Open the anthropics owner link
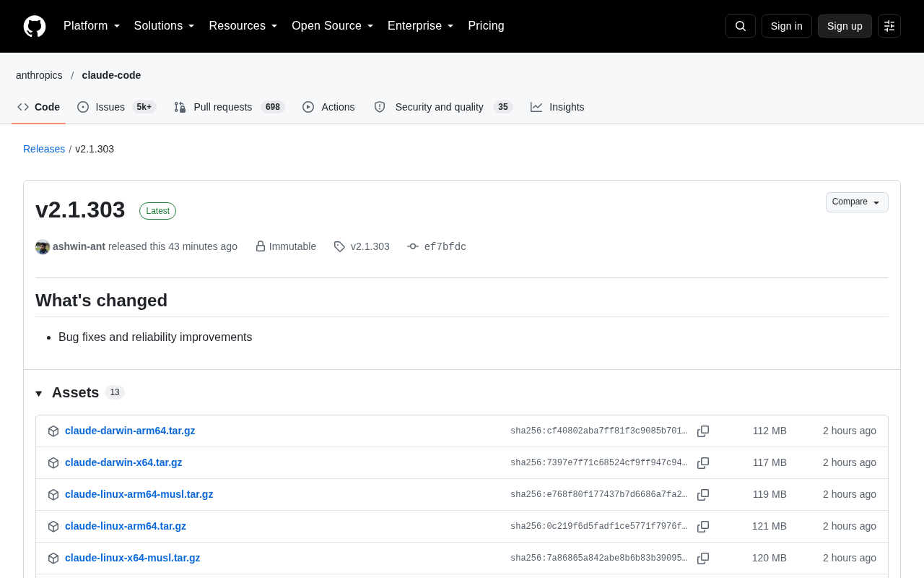This screenshot has height=578, width=924. (x=39, y=75)
